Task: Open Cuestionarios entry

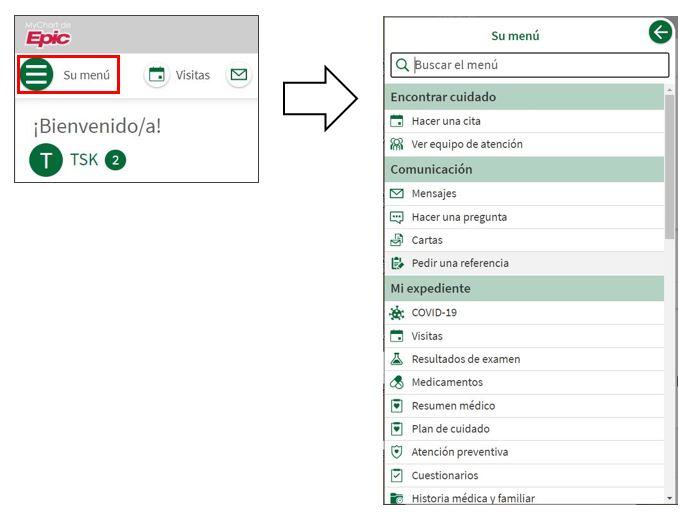Action: [x=524, y=475]
